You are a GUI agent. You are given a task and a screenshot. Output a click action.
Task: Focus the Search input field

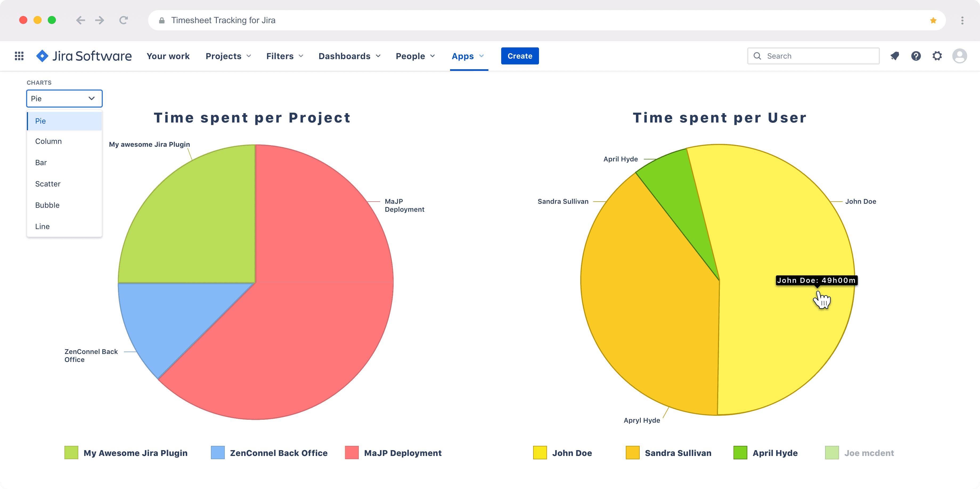(813, 56)
